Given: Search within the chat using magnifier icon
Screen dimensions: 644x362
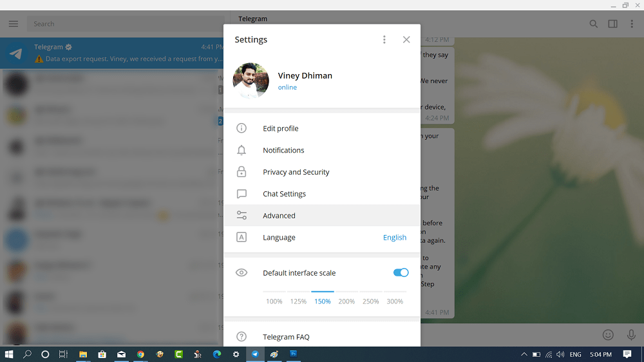Looking at the screenshot, I should pyautogui.click(x=594, y=24).
